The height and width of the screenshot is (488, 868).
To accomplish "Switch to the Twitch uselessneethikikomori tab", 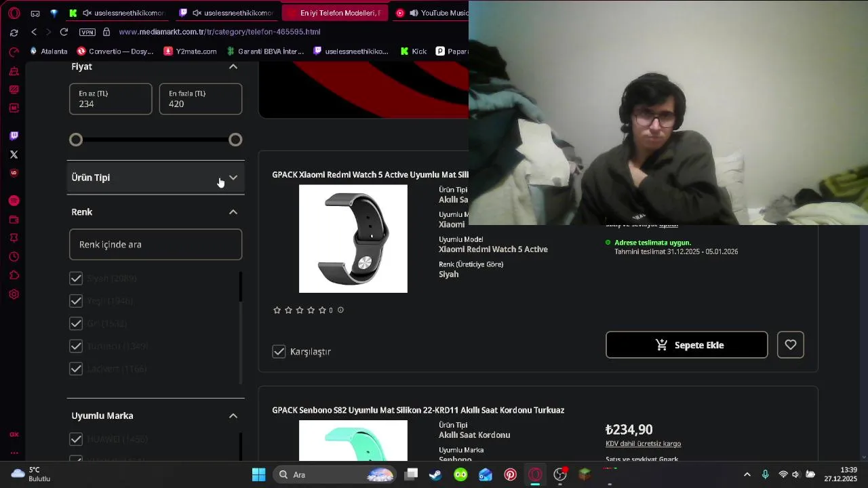I will click(226, 13).
